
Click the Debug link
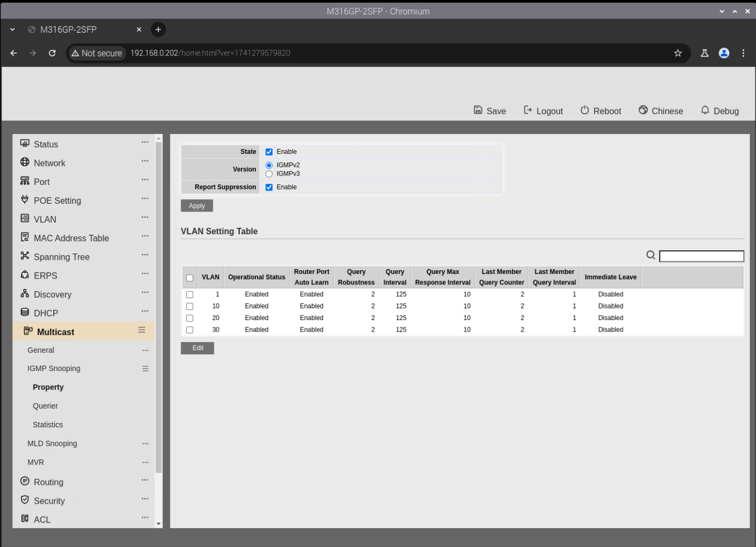point(726,111)
